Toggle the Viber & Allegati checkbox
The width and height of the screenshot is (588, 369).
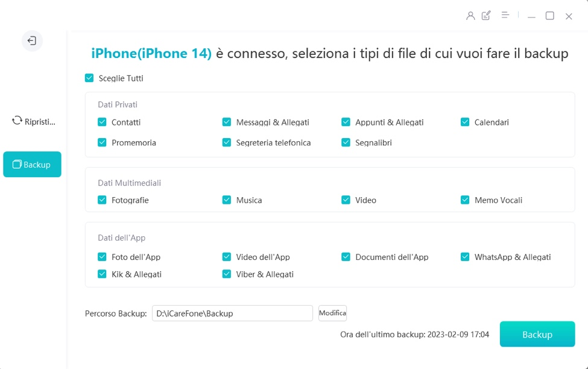point(227,274)
